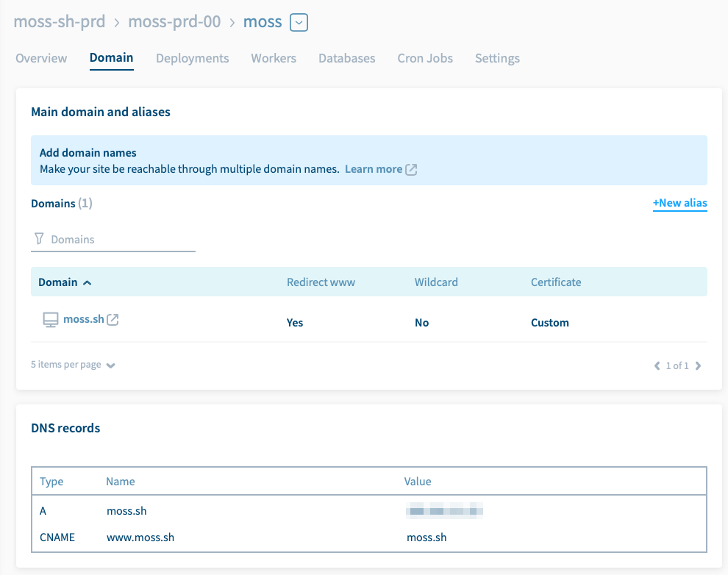Click the DNS records heading
This screenshot has height=575, width=728.
click(65, 428)
